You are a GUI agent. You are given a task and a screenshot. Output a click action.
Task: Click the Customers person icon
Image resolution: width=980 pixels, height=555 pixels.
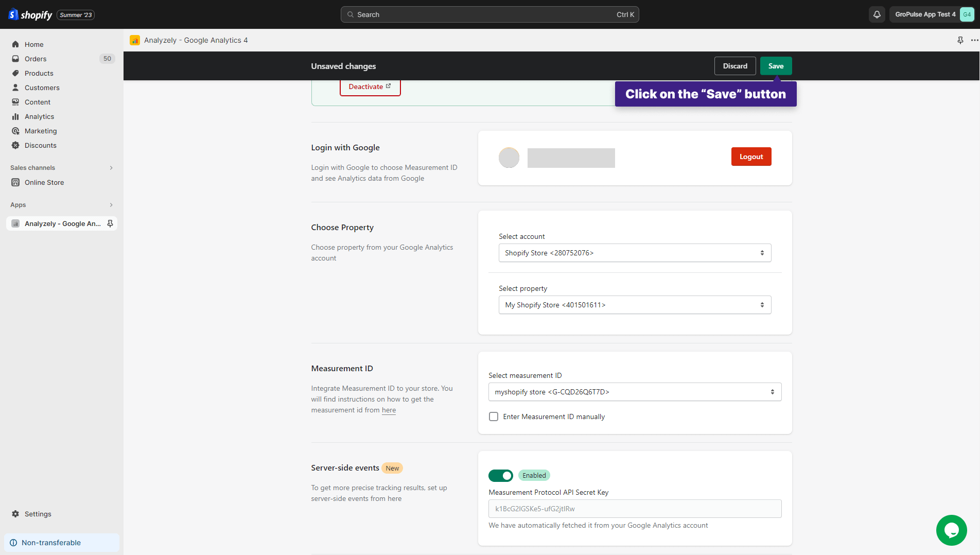tap(15, 88)
